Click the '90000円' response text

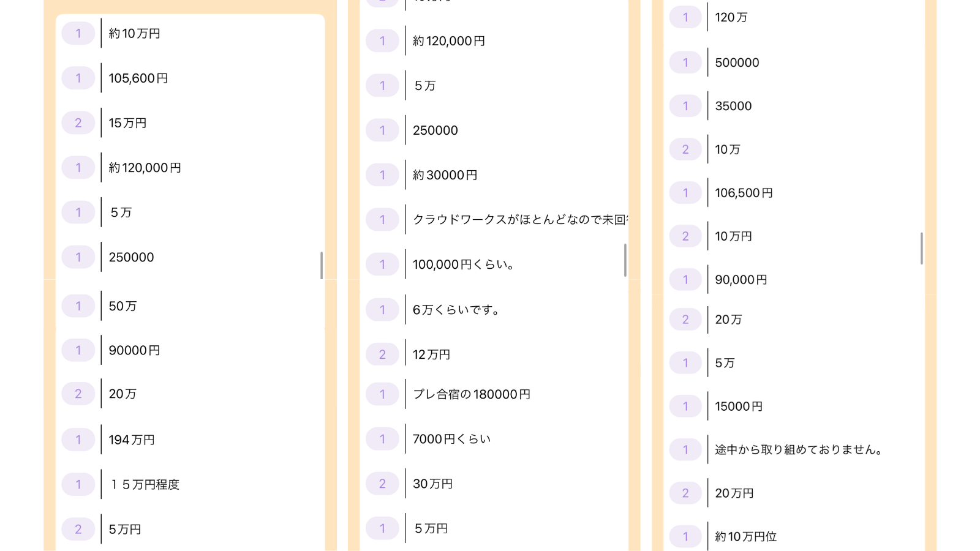[x=134, y=350]
